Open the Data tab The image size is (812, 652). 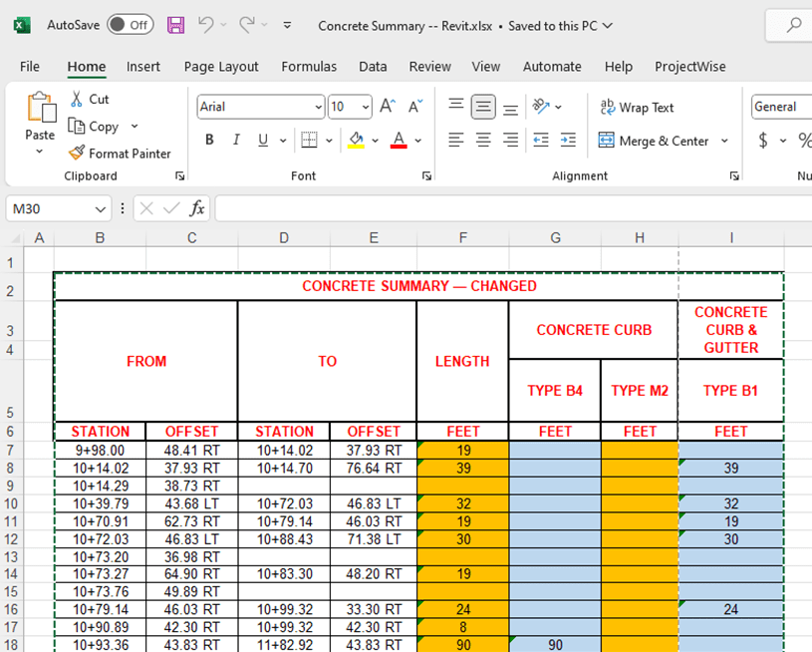373,67
